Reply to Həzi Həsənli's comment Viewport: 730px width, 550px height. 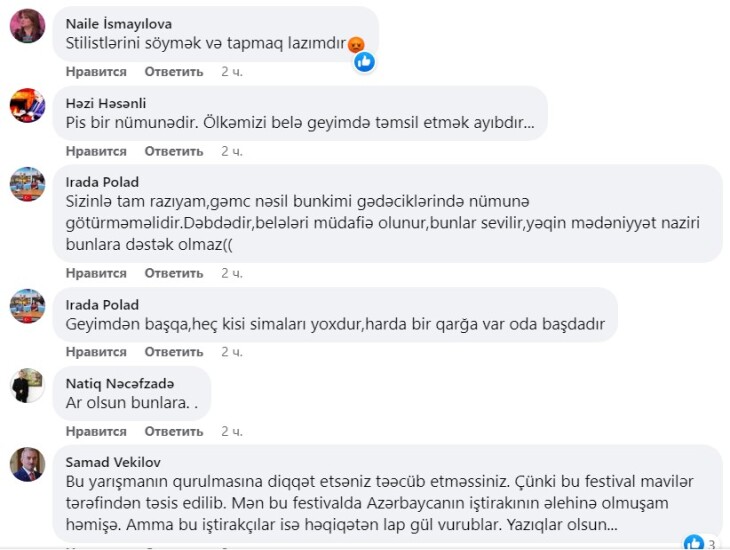point(174,151)
